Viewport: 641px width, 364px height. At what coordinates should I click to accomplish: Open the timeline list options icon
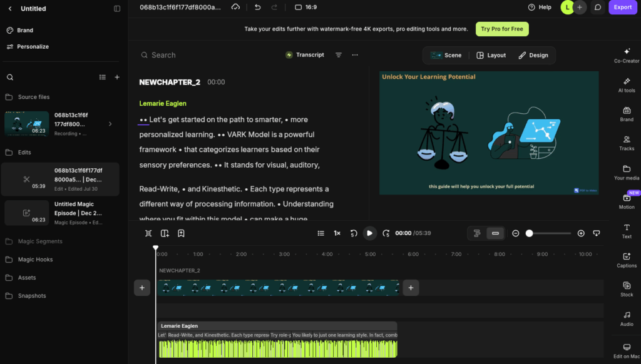(321, 233)
